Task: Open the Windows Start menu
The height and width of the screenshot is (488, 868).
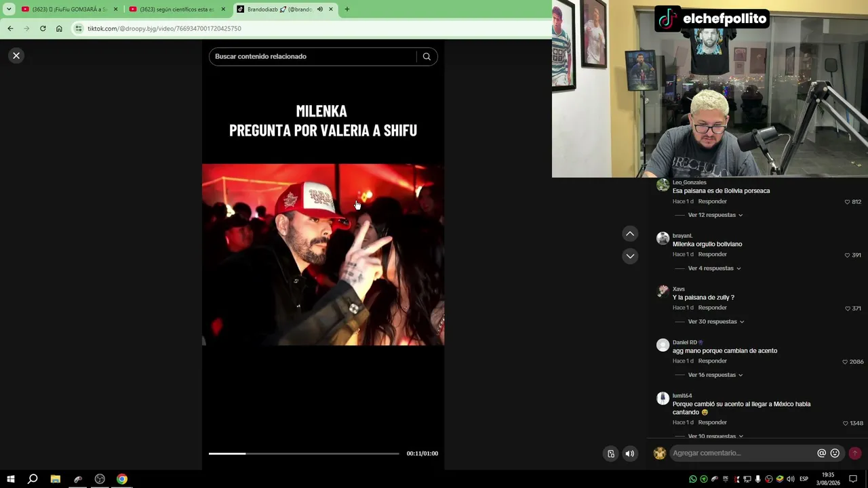Action: click(11, 479)
